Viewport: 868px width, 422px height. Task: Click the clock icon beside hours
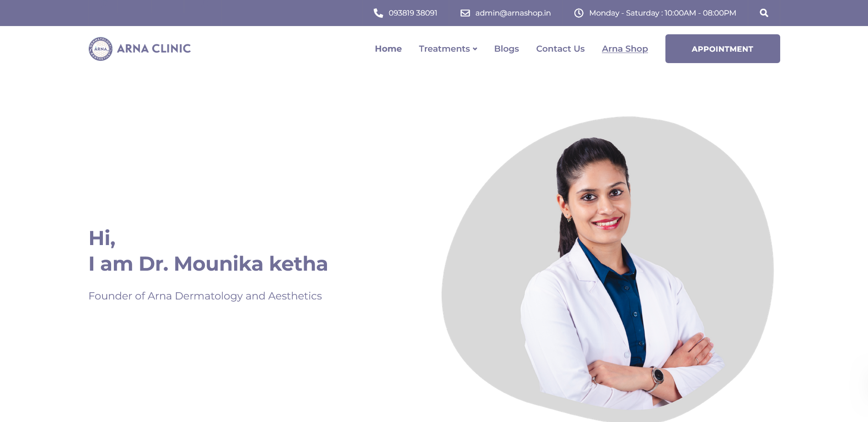[x=579, y=13]
